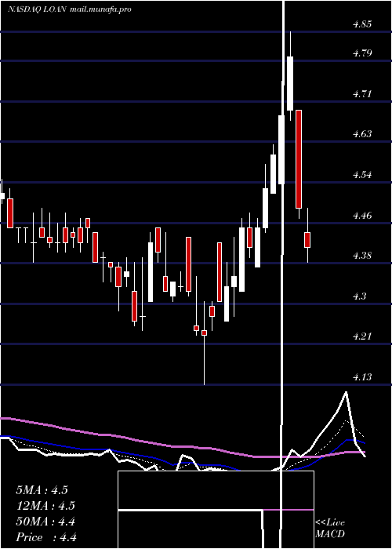This screenshot has height=549, width=392.
Task: Click the 4.71 price axis label
Action: click(362, 94)
